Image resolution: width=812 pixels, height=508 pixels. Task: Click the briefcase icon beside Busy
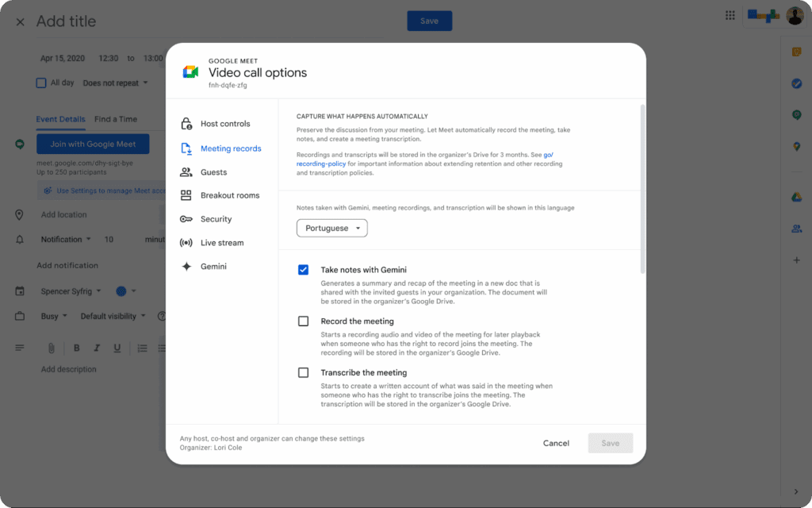[x=20, y=316]
